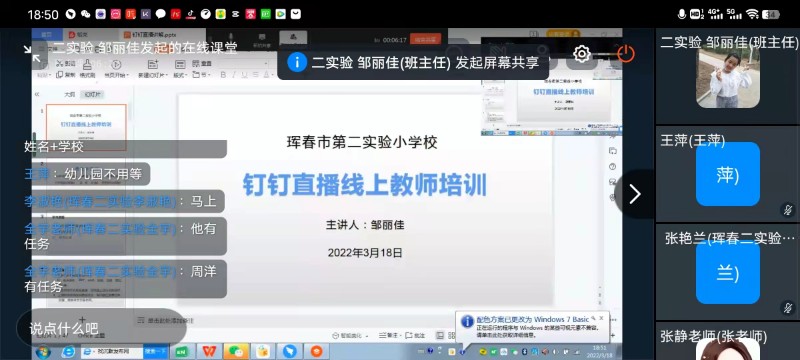
Task: Click the presenter line 主讲人：邹丽佳
Action: tap(365, 225)
